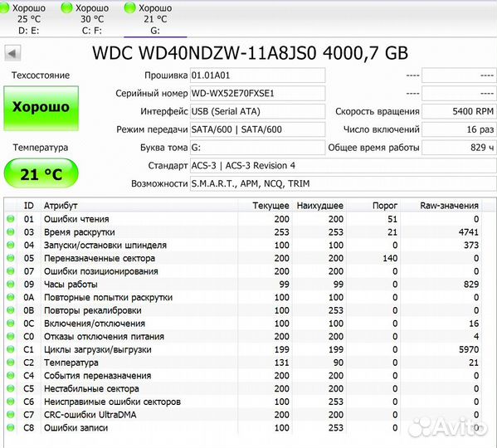Click the Наихудшее column header
Image resolution: width=497 pixels, height=448 pixels.
pos(319,206)
